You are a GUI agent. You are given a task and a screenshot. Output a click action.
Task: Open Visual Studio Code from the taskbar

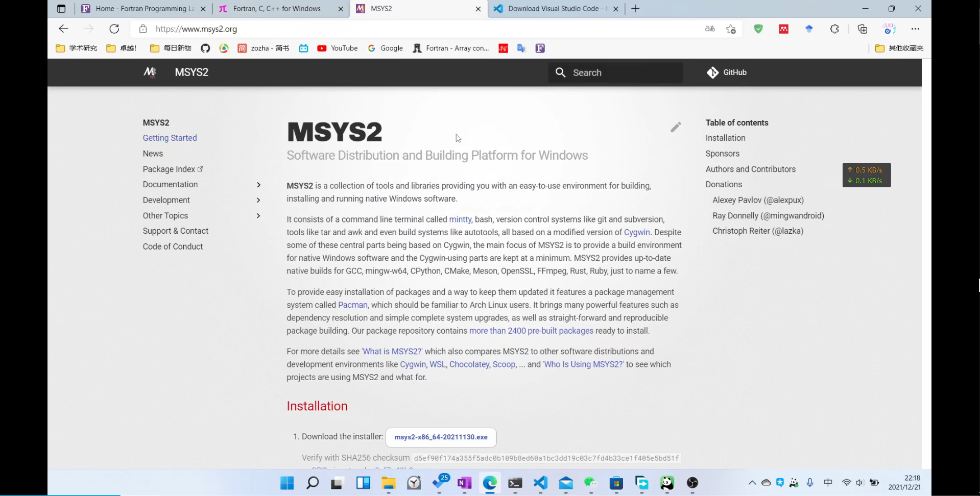click(x=540, y=483)
